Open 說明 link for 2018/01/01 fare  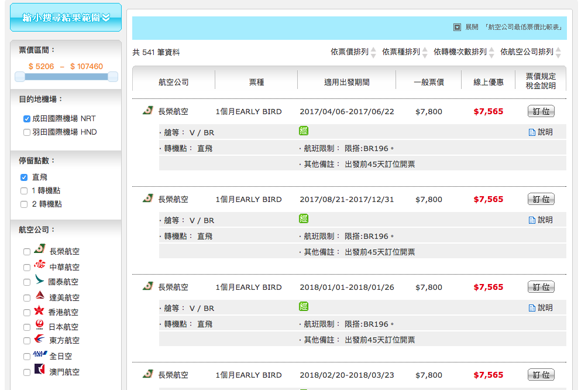[541, 308]
